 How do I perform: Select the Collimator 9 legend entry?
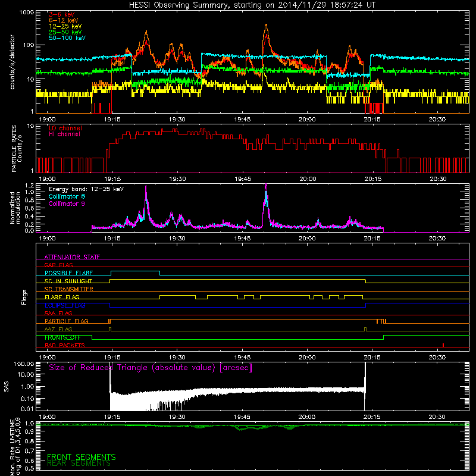(67, 203)
